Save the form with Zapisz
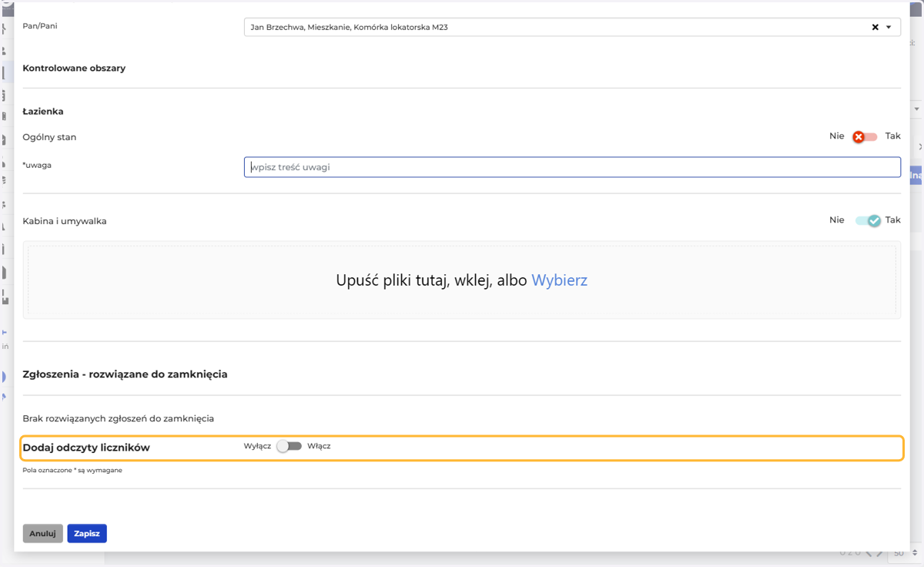The width and height of the screenshot is (924, 567). tap(87, 533)
